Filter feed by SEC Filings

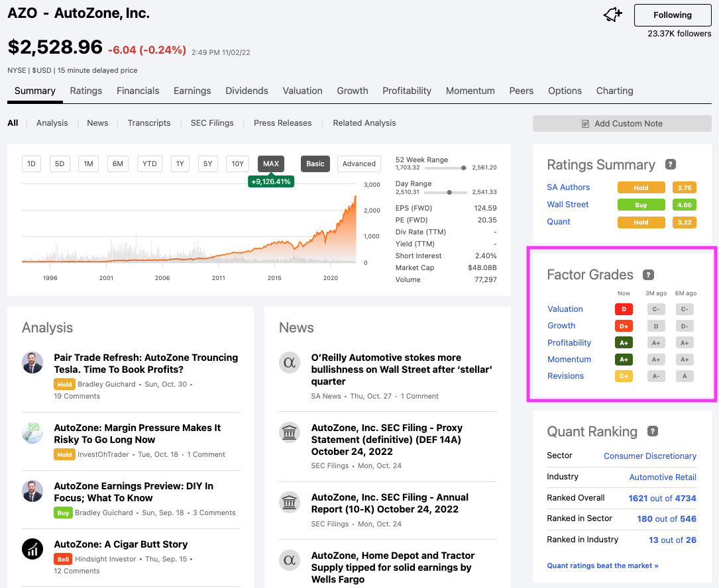(x=212, y=122)
